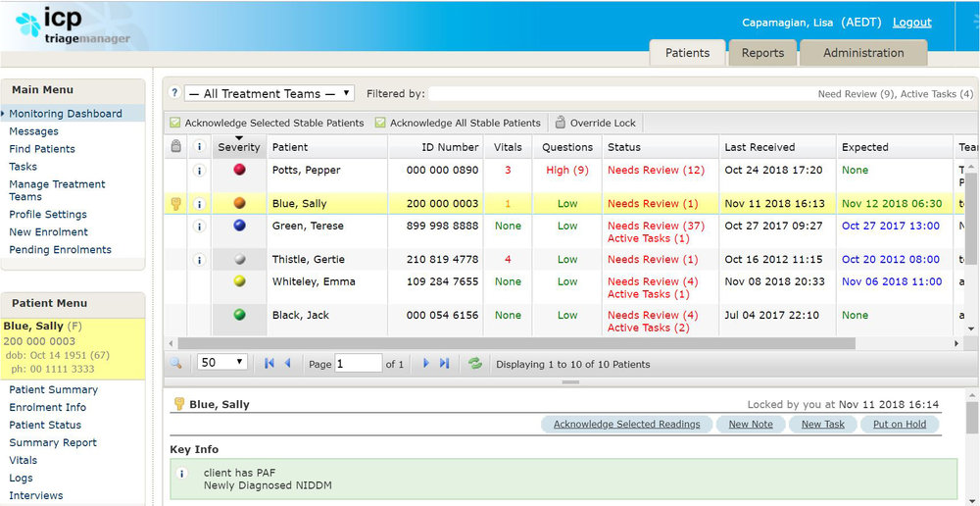Screen dimensions: 980x506
Task: Go to last page arrow
Action: 444,364
